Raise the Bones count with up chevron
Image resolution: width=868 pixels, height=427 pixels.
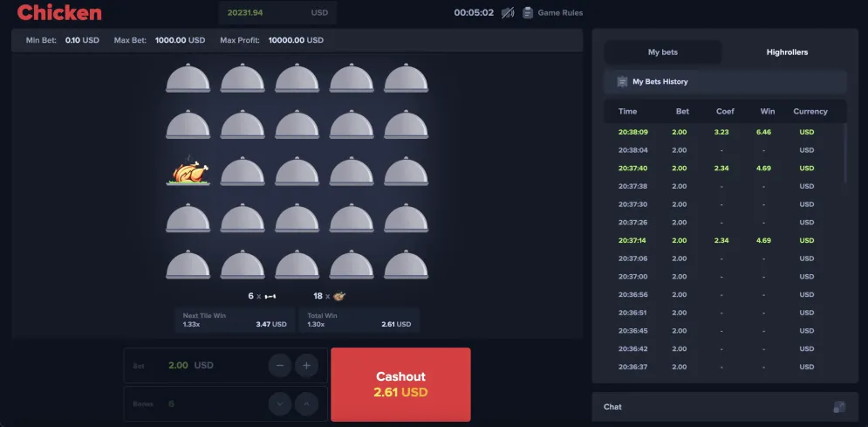click(307, 404)
